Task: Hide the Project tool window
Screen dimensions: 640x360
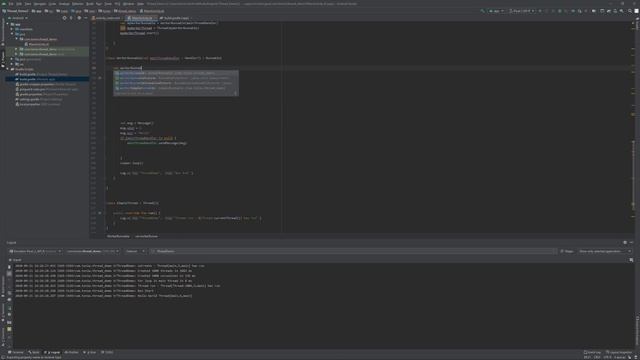Action: (86, 18)
